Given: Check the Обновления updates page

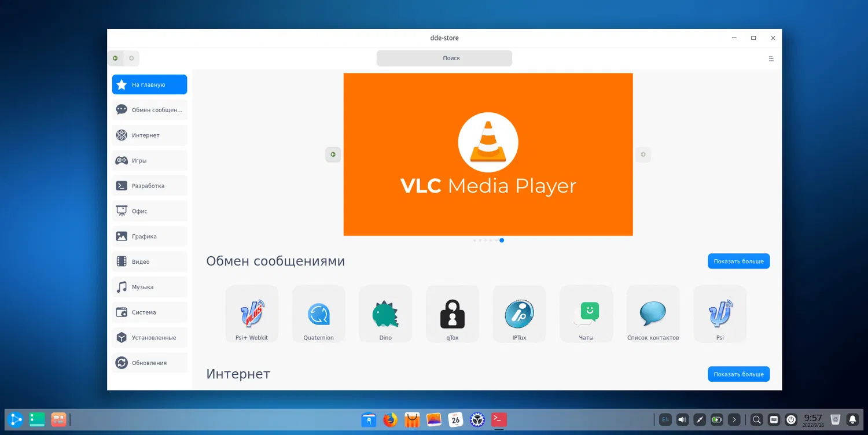Looking at the screenshot, I should (149, 363).
